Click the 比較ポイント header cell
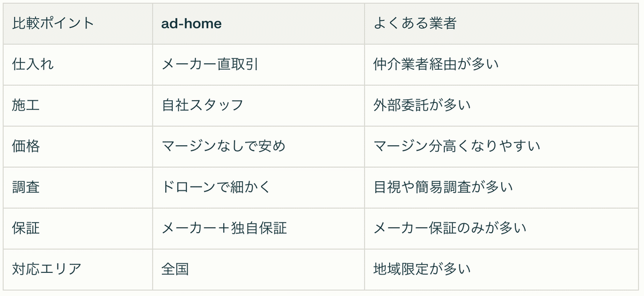644x296 pixels. click(53, 24)
